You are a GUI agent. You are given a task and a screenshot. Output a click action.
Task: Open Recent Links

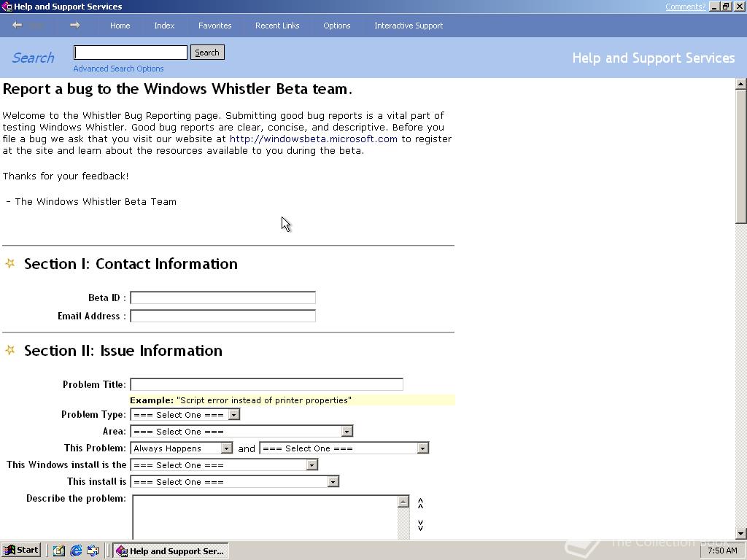pyautogui.click(x=277, y=26)
